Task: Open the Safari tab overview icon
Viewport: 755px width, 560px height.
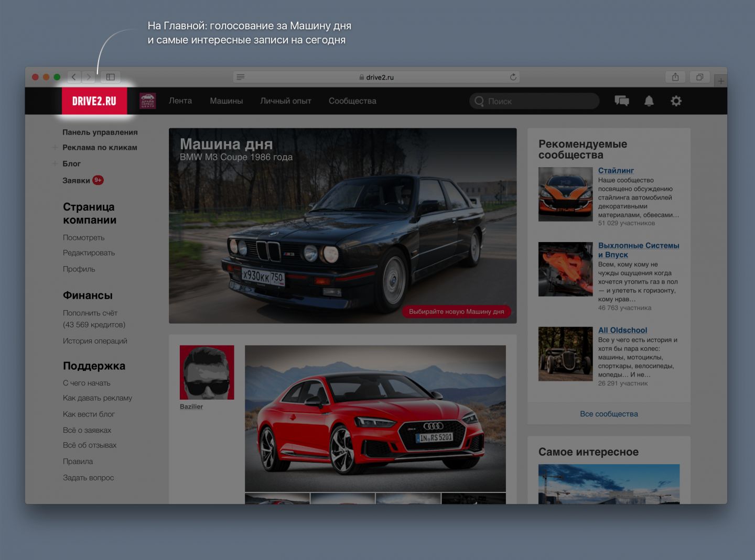Action: pos(699,77)
